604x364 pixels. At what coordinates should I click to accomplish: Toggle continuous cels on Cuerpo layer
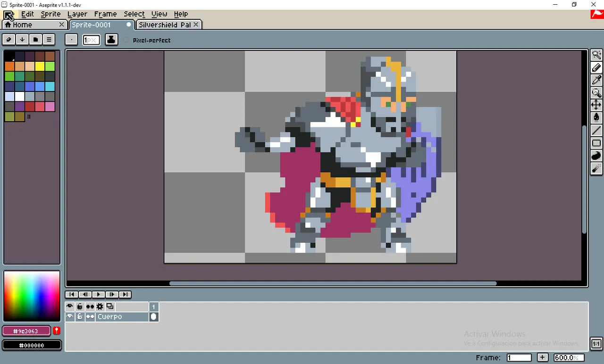point(90,317)
